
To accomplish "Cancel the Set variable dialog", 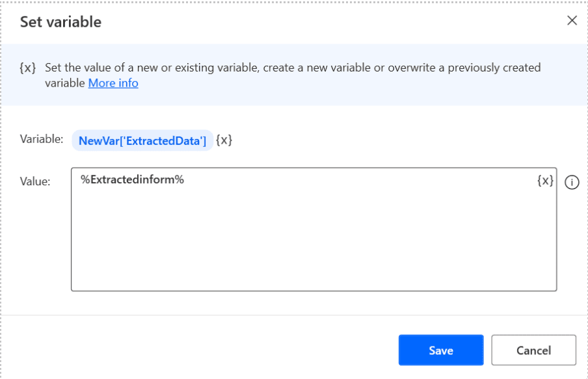I will point(533,350).
